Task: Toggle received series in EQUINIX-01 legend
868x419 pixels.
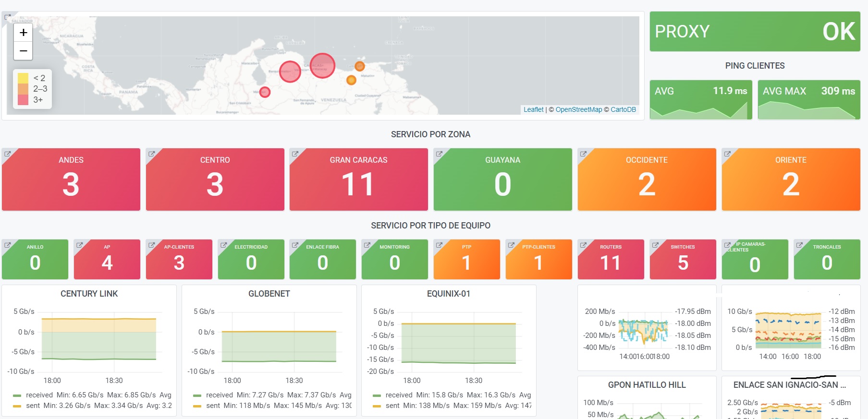Action: point(398,395)
